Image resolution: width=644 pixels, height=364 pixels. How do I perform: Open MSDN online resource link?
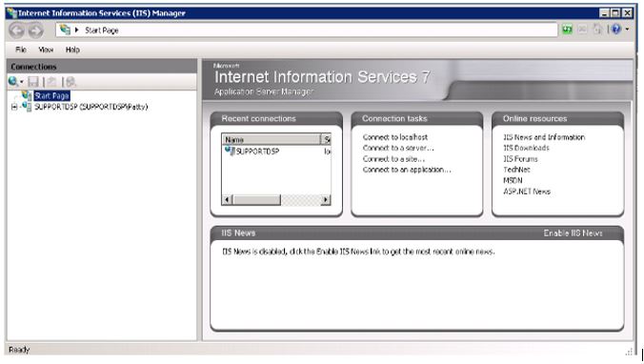[x=513, y=180]
